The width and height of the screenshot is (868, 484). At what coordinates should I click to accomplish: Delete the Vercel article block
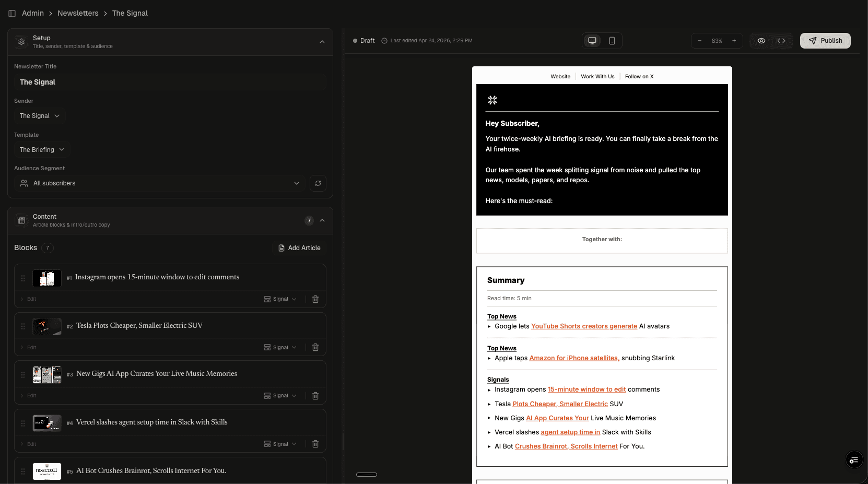coord(315,444)
